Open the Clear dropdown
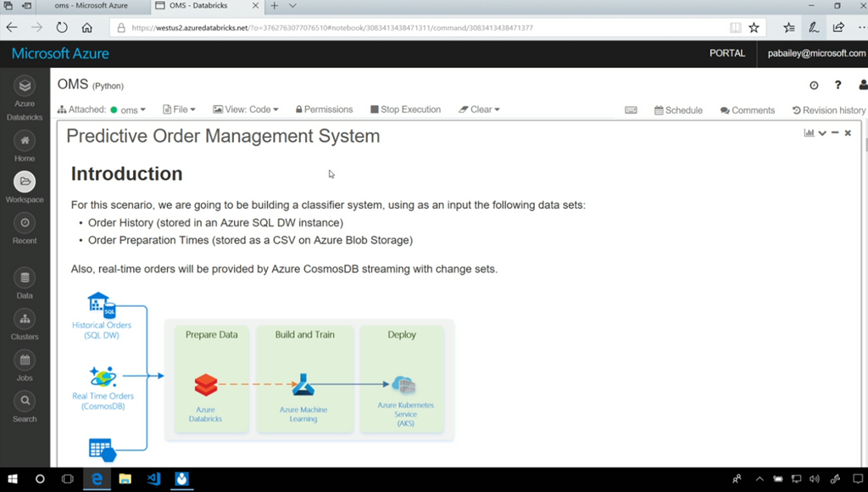 tap(479, 109)
